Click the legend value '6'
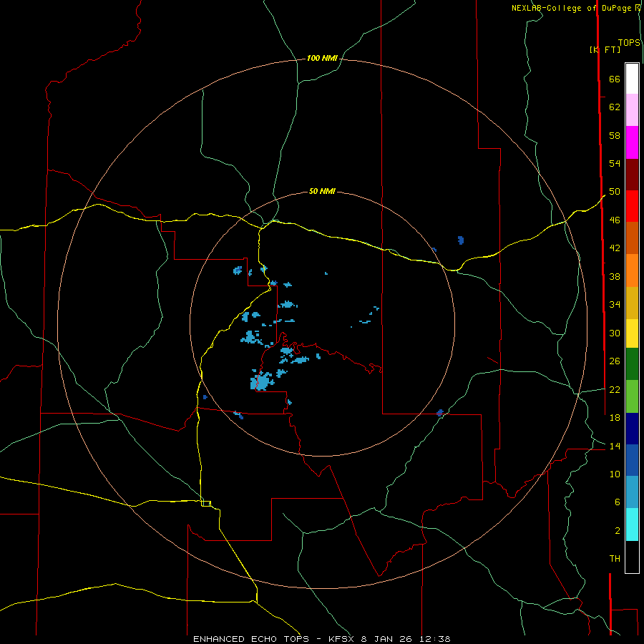This screenshot has width=644, height=644. [618, 502]
